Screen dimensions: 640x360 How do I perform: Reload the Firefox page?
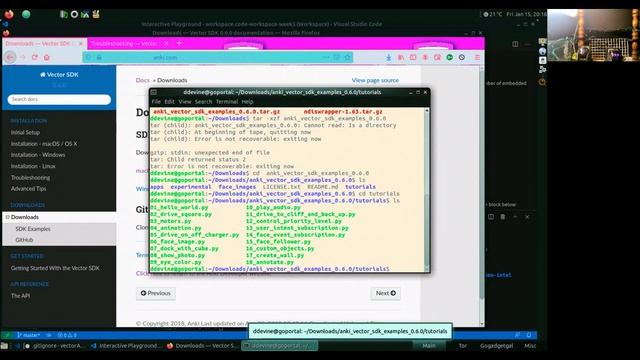point(35,58)
